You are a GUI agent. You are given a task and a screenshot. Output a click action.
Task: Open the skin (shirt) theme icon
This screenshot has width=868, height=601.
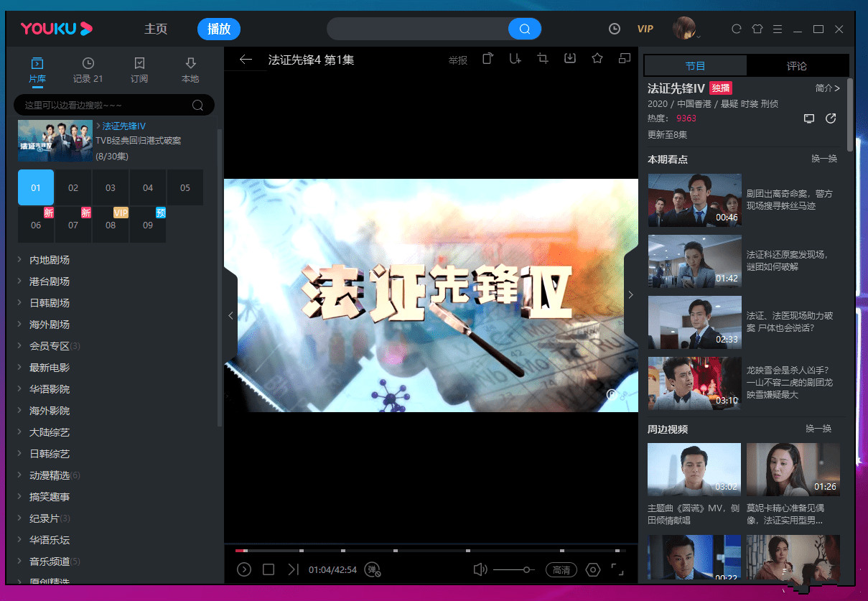coord(757,29)
